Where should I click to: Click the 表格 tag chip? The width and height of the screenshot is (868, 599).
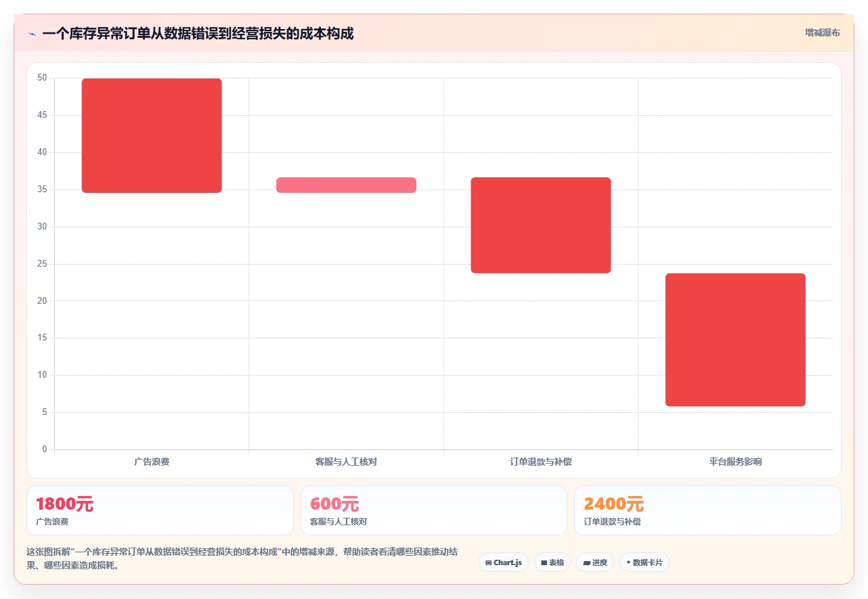pyautogui.click(x=552, y=562)
